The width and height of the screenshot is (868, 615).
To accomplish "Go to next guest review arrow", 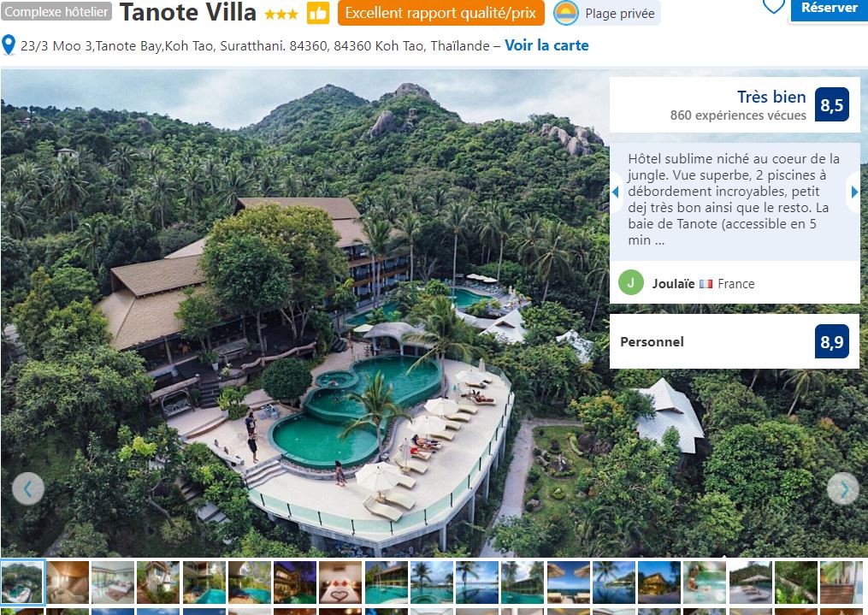I will (854, 192).
